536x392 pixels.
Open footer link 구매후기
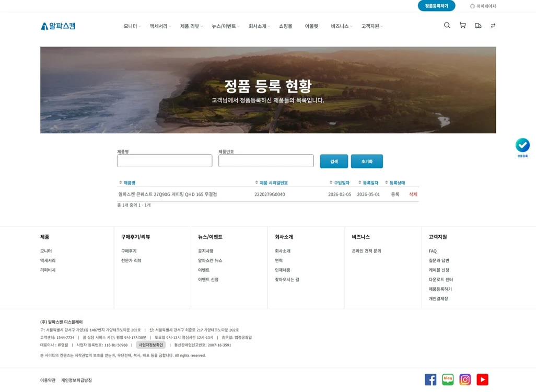coord(129,251)
